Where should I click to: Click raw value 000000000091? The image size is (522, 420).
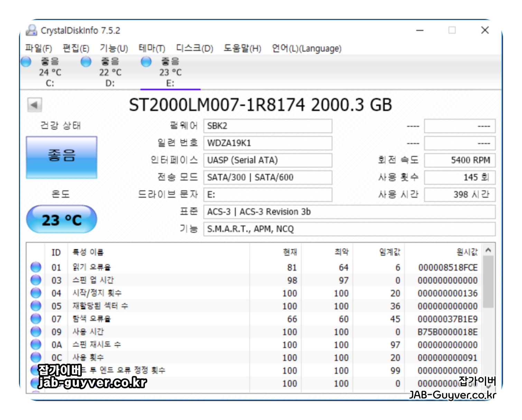[448, 358]
